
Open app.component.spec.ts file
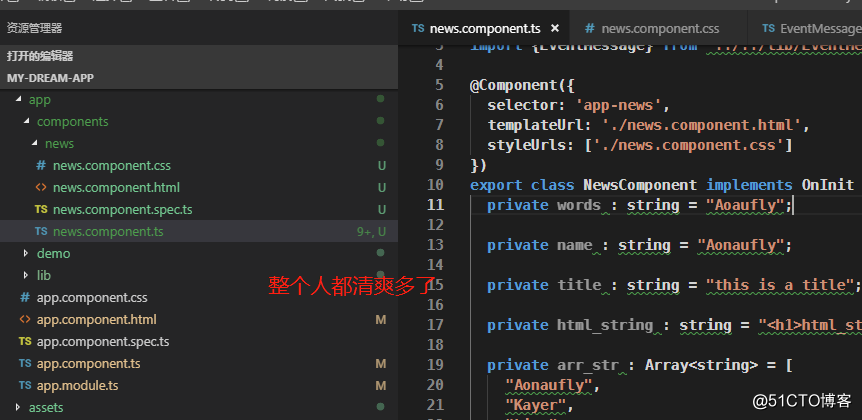point(103,341)
